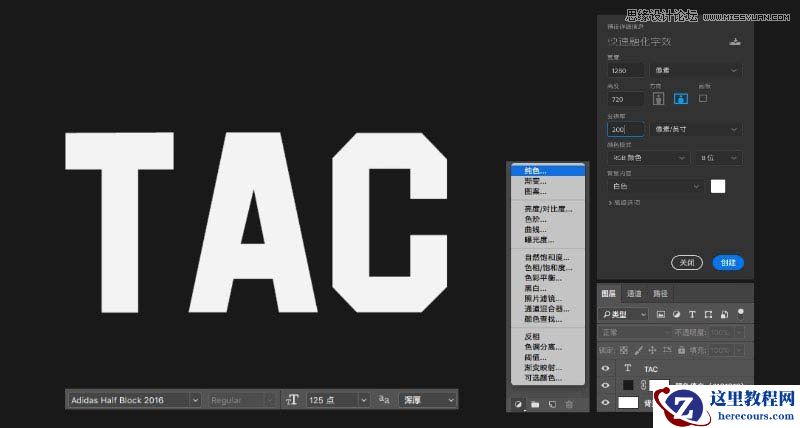Filter layers by shape layer icon
Image resolution: width=800 pixels, height=428 pixels.
pos(708,314)
